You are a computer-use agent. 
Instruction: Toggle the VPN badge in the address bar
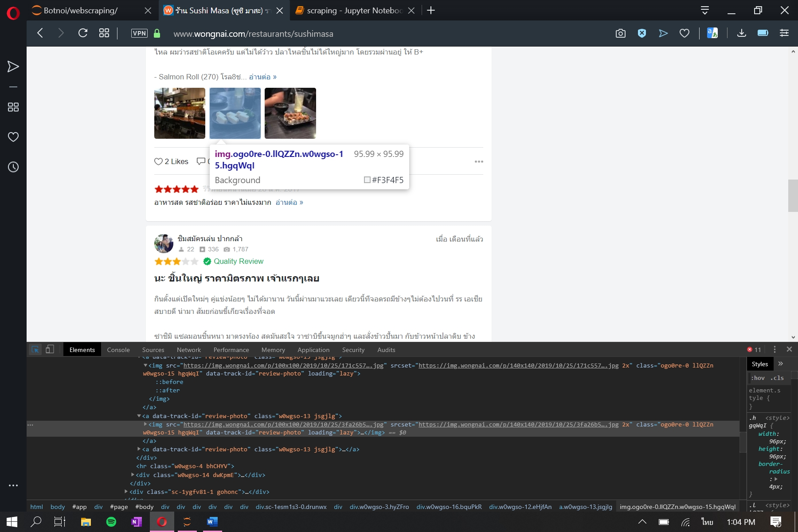(139, 33)
